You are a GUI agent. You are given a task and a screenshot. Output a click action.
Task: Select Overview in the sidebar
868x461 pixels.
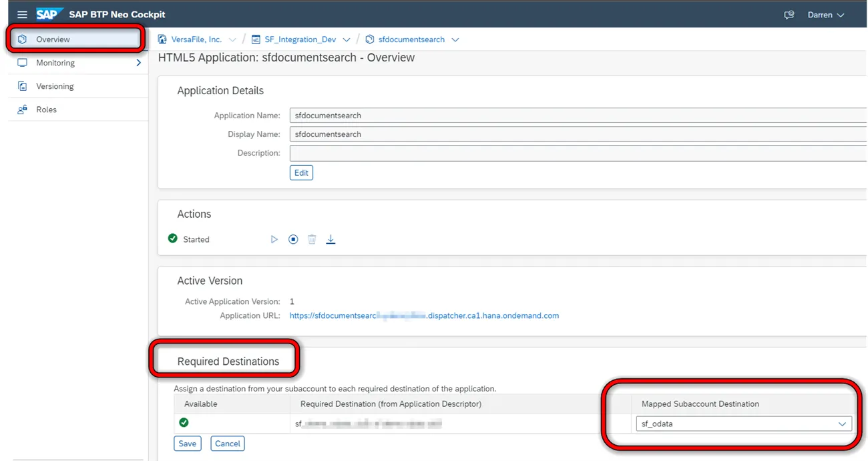[77, 39]
